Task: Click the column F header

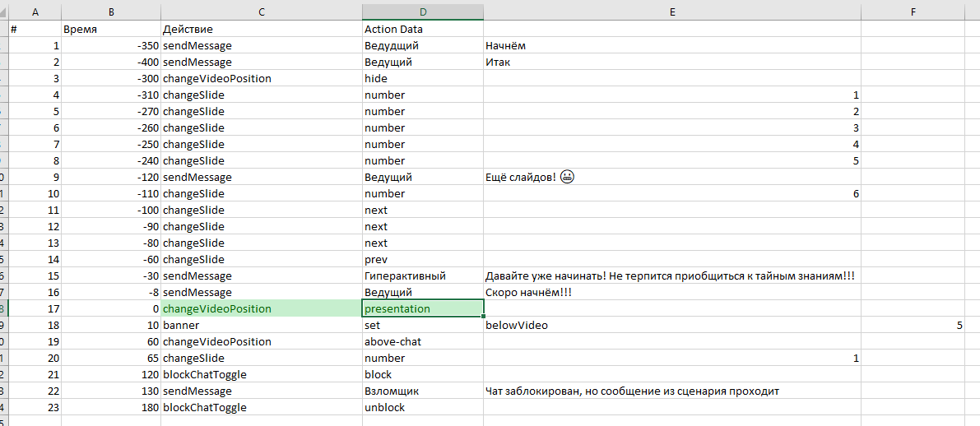Action: 913,11
